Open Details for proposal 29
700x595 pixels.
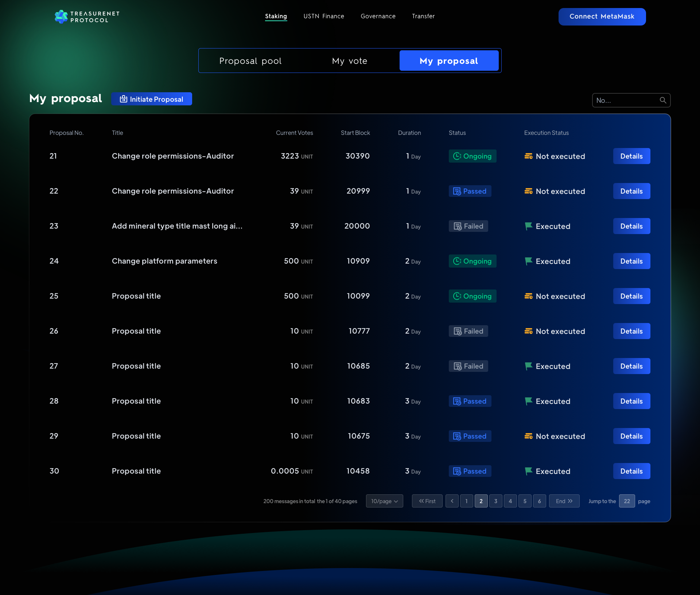(632, 436)
